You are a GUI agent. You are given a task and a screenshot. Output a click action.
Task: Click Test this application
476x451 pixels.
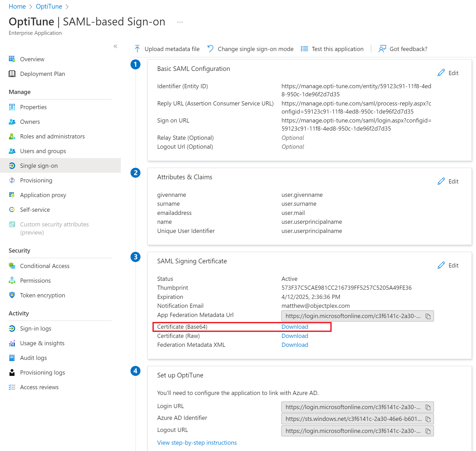[x=332, y=49]
